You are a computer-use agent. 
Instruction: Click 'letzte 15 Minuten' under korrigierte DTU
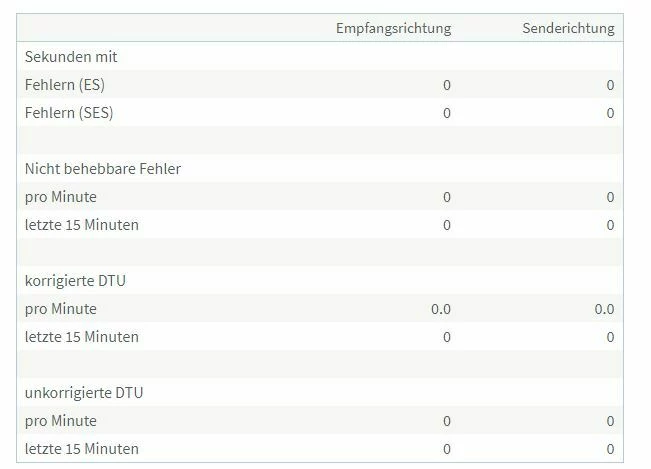[x=82, y=337]
